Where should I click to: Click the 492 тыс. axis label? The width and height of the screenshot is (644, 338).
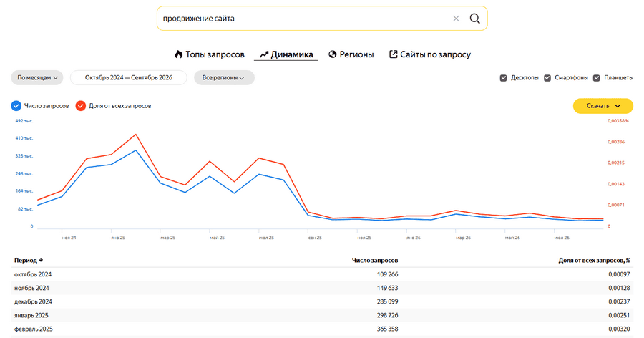point(24,121)
